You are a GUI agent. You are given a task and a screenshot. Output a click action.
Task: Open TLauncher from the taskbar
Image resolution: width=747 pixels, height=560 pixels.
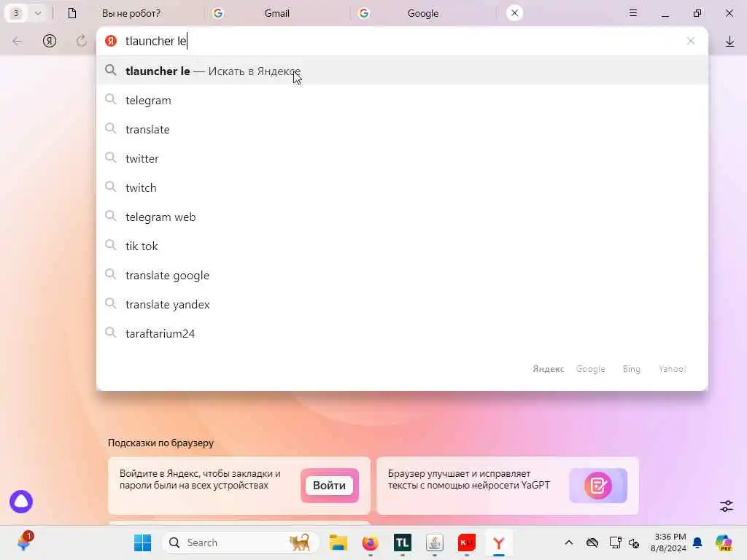tap(403, 542)
